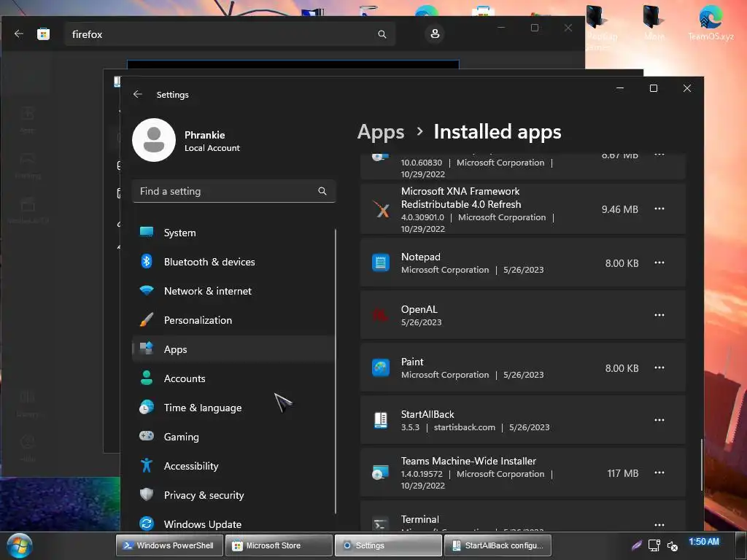Click the network tray icon
This screenshot has height=560, width=747.
point(654,545)
